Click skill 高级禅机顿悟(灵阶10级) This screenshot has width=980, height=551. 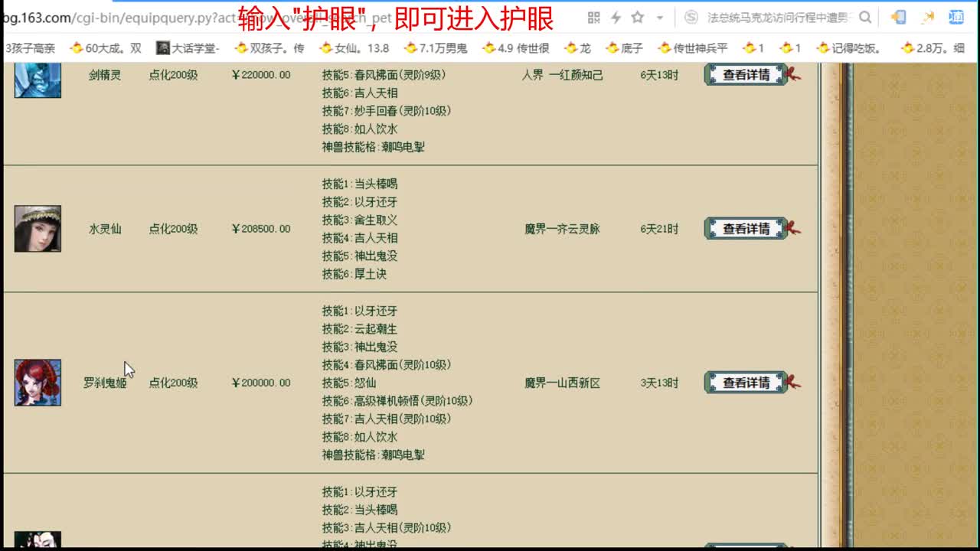[x=397, y=401]
